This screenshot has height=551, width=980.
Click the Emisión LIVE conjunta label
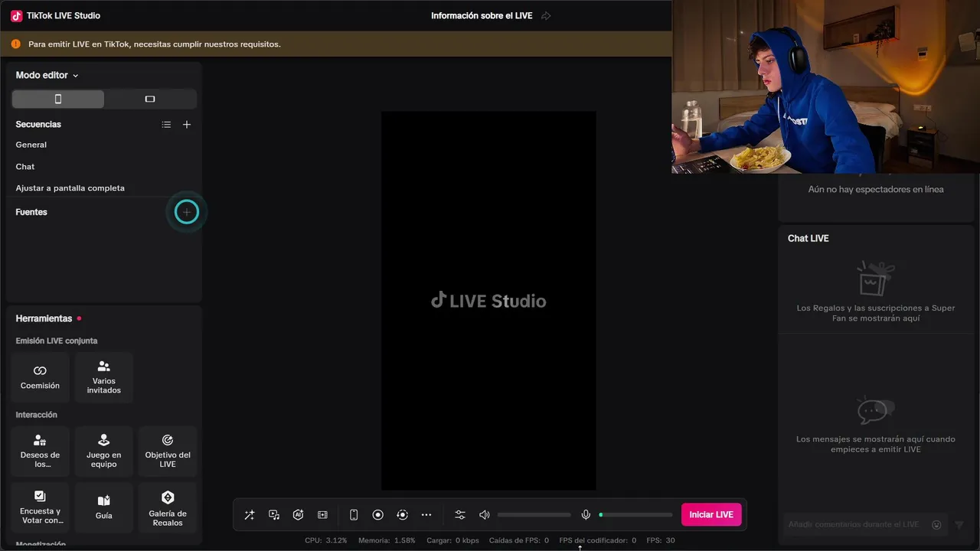pyautogui.click(x=57, y=341)
